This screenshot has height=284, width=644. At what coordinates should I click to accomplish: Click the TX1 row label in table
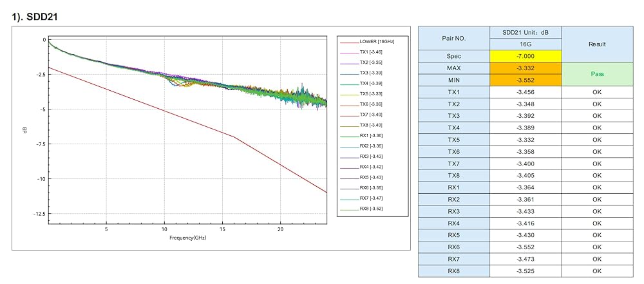click(454, 92)
